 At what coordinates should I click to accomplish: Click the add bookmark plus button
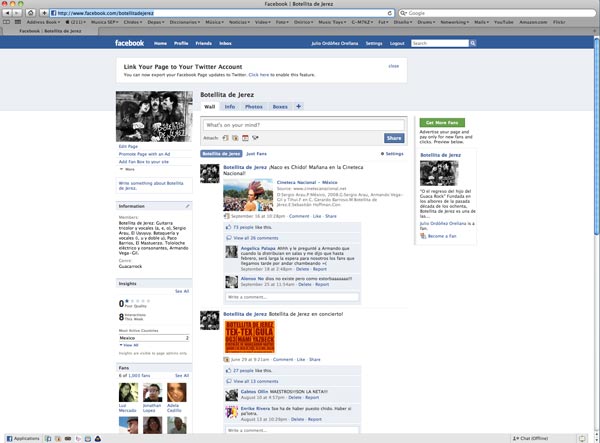(44, 13)
